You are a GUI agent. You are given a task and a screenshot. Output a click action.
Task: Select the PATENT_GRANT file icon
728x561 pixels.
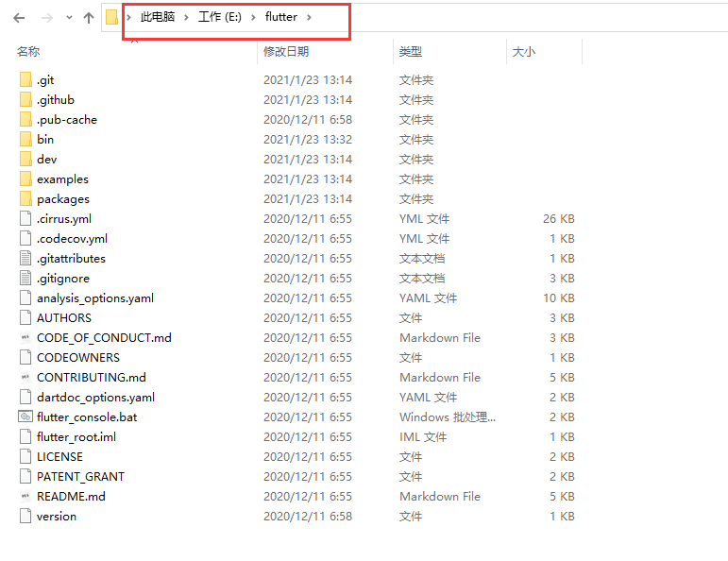point(25,477)
